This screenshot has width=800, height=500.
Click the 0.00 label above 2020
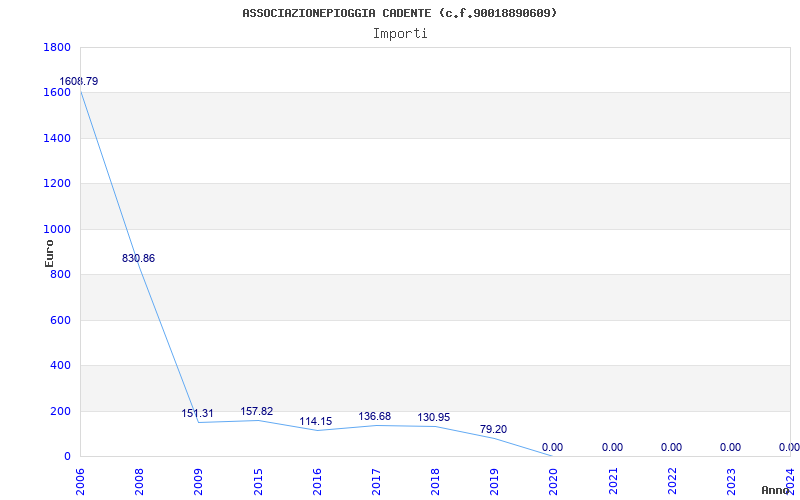(553, 447)
